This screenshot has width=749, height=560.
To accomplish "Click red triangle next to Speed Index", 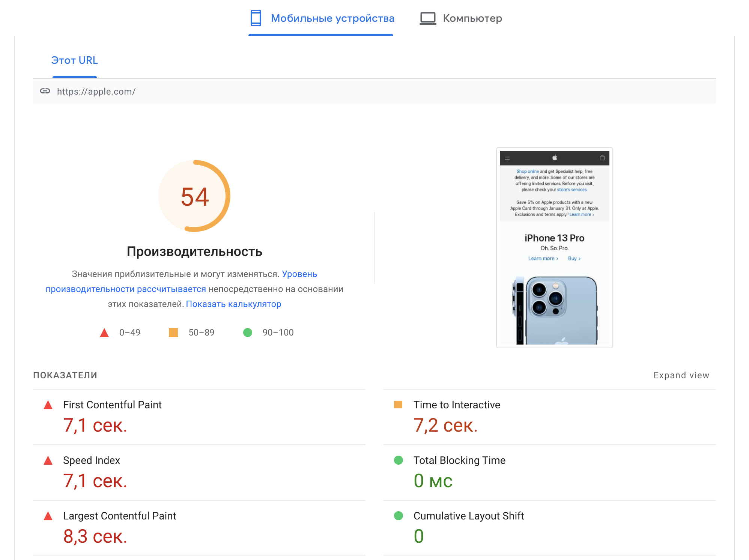I will (x=48, y=460).
